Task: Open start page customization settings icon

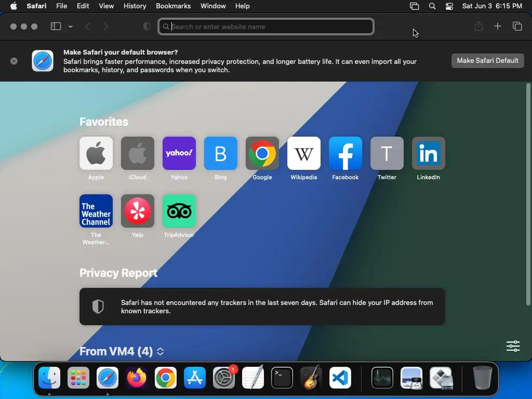Action: [513, 346]
